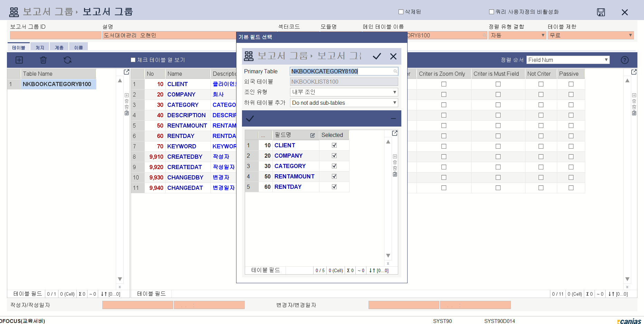Uncheck Selected checkbox for CLIENT field
644x324 pixels.
click(x=334, y=145)
